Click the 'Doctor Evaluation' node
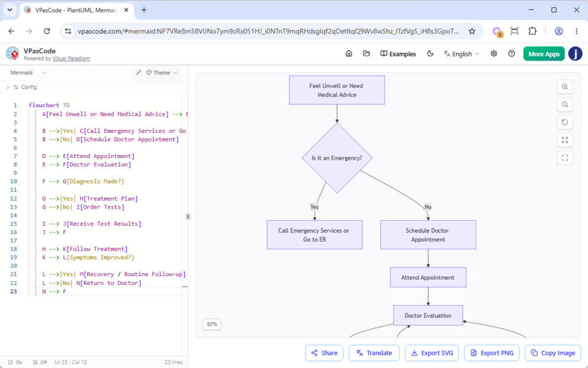Viewport: 588px width, 368px height. (x=428, y=316)
